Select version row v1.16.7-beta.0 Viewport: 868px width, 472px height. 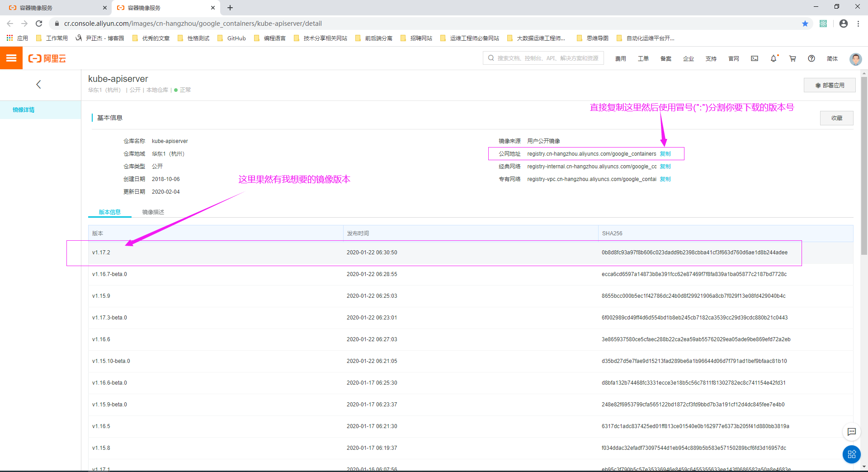pos(471,274)
